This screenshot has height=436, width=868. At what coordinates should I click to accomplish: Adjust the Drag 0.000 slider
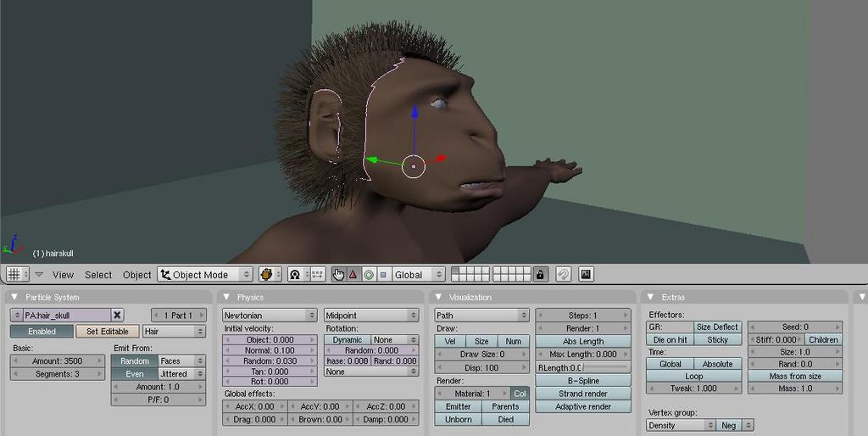coord(254,419)
